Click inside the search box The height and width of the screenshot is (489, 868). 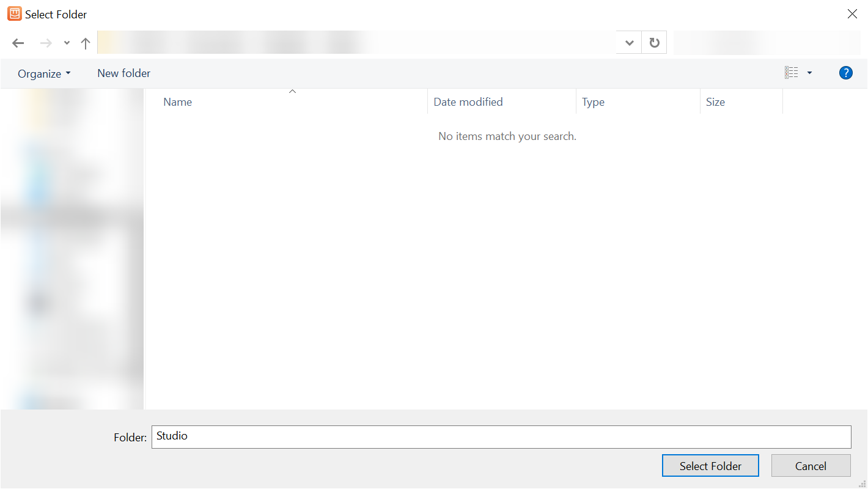coord(767,42)
